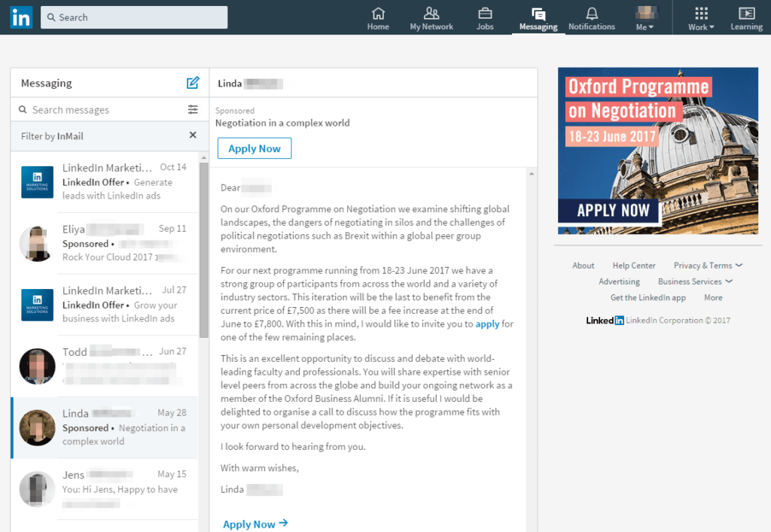Click the 'Negotiation in a complex world' subject
This screenshot has height=532, width=771.
[x=282, y=123]
